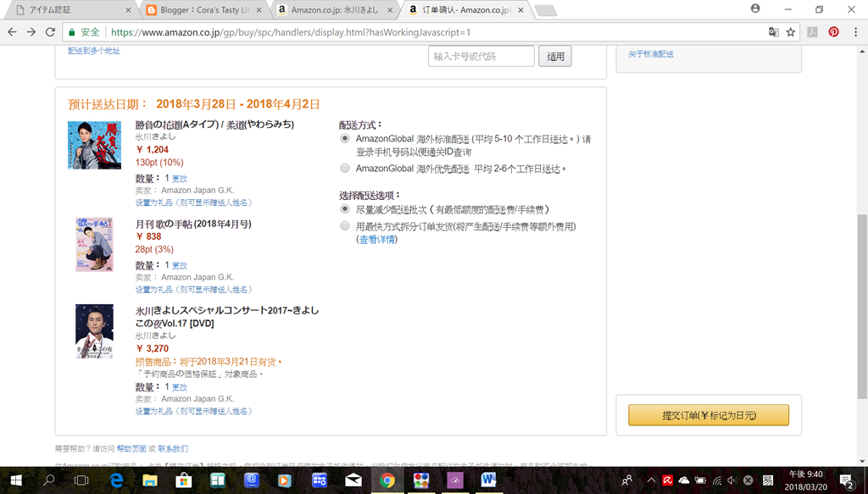Change quantity for 月刊 歌の手帖 magazine
Screen dimensions: 868x494
pyautogui.click(x=180, y=265)
